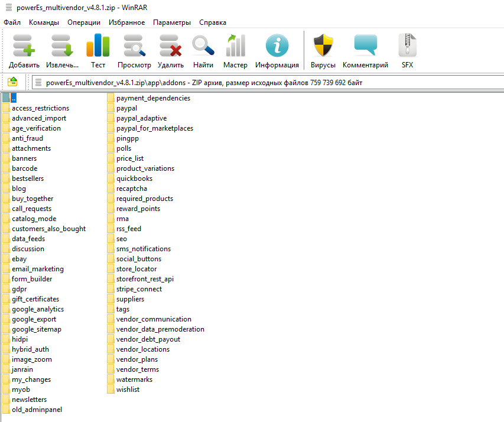The height and width of the screenshot is (422, 504).
Task: Select the catalog_mode folder name
Action: 34,219
